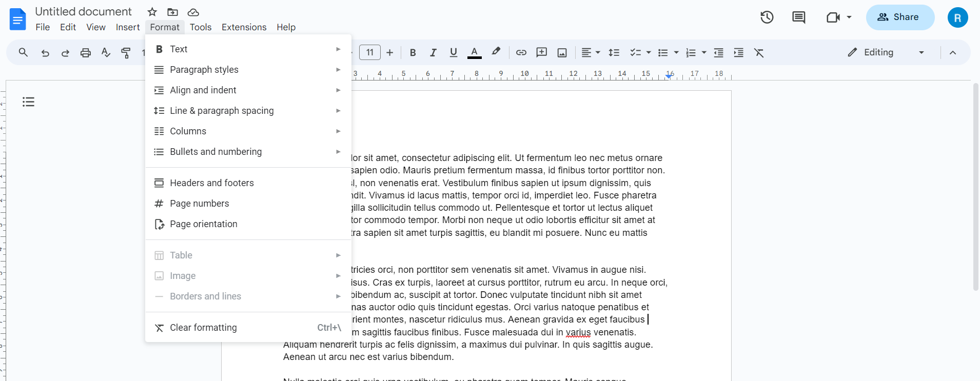Open the text color picker

(x=475, y=52)
